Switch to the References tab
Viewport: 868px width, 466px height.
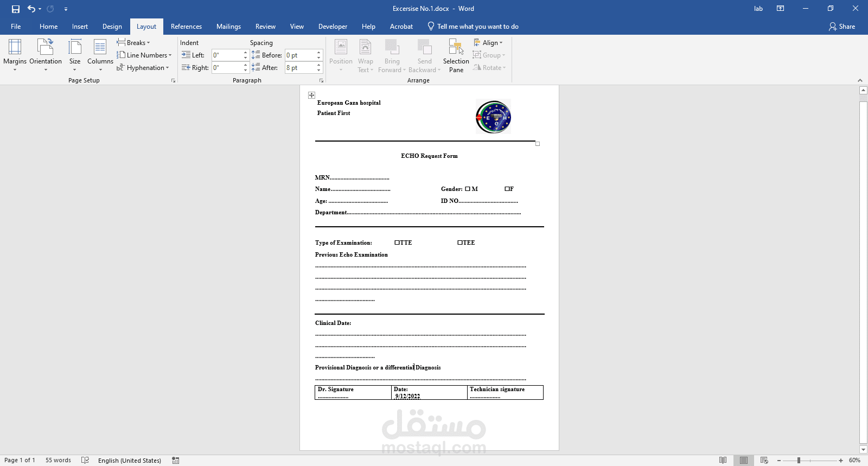point(186,26)
